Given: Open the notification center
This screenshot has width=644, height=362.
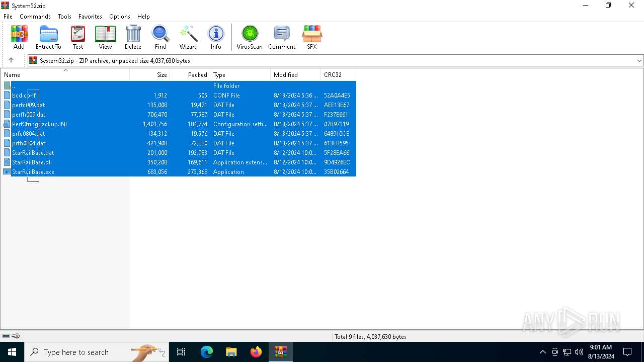Looking at the screenshot, I should tap(627, 352).
